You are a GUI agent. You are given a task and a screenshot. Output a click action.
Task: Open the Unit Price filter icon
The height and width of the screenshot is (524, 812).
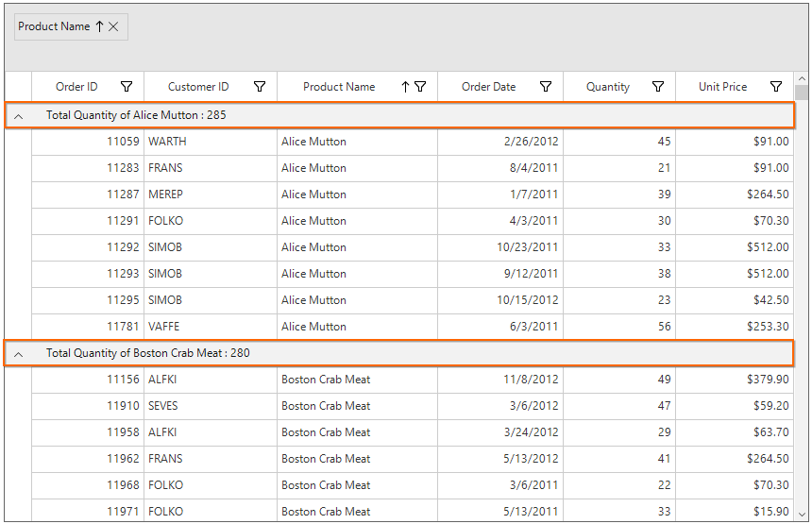coord(776,87)
